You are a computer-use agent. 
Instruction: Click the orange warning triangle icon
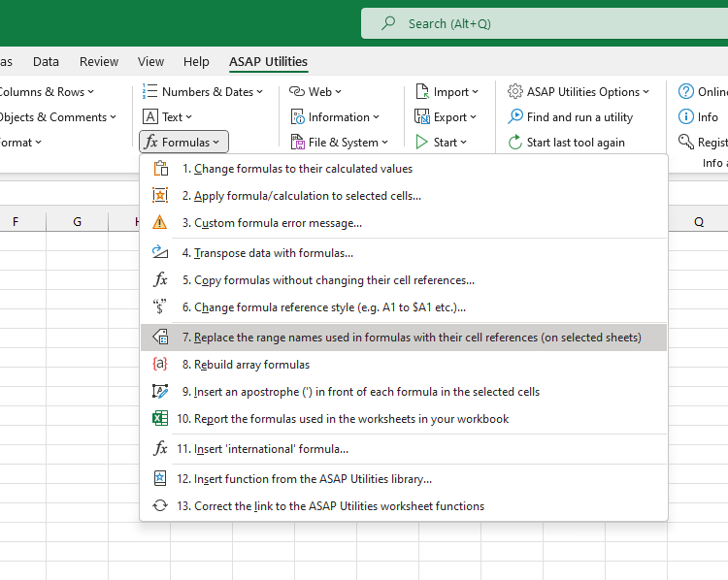coord(160,223)
